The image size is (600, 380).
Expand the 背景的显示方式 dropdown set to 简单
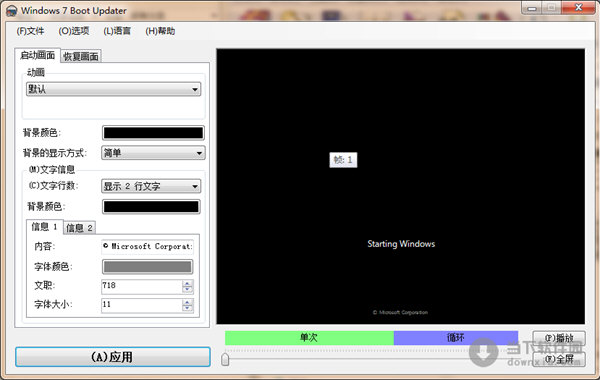coord(153,153)
